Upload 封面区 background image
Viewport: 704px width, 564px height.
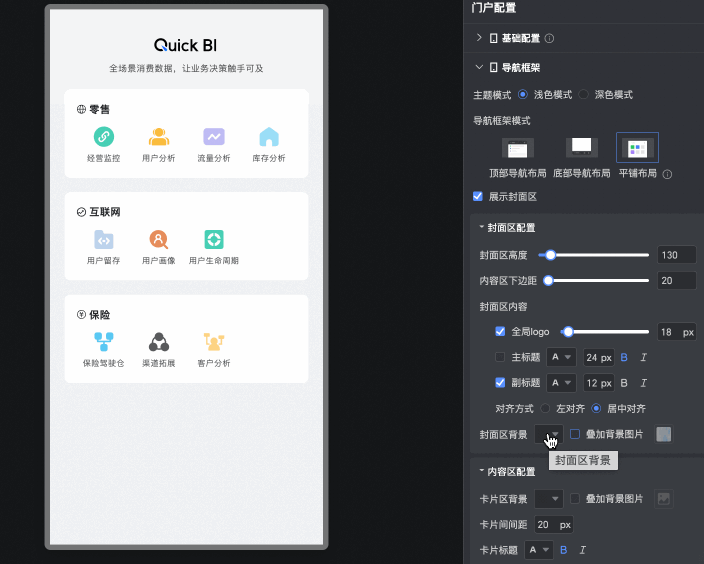(664, 434)
